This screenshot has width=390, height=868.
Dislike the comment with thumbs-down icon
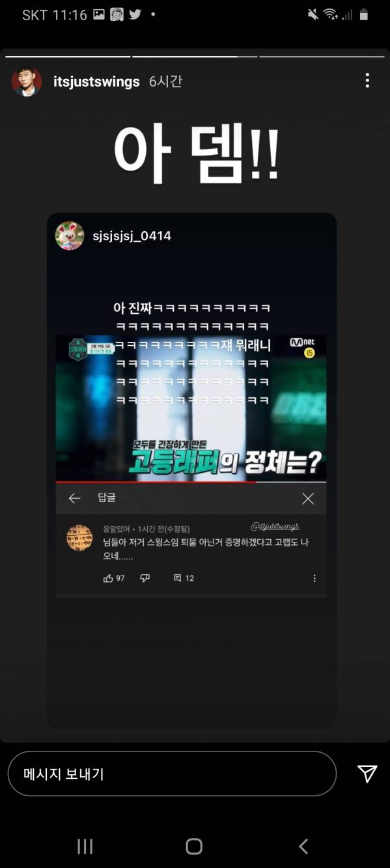pyautogui.click(x=145, y=578)
